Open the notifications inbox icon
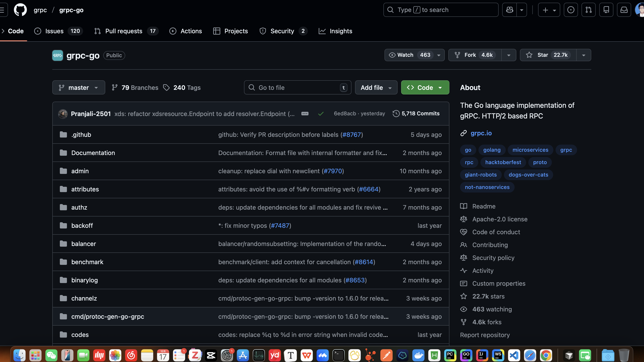 (x=624, y=10)
